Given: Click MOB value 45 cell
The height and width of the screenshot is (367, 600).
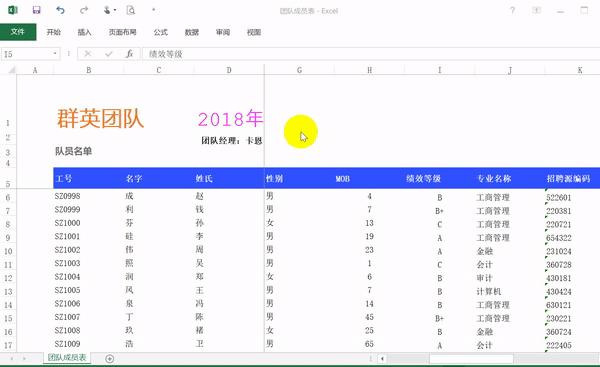Looking at the screenshot, I should 370,317.
